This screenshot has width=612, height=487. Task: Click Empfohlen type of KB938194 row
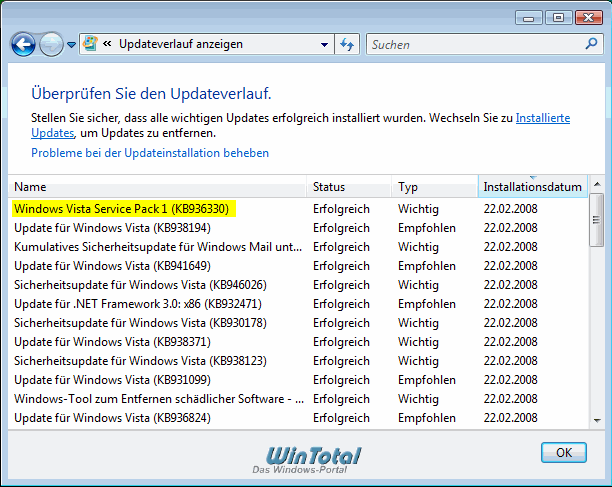(x=427, y=228)
